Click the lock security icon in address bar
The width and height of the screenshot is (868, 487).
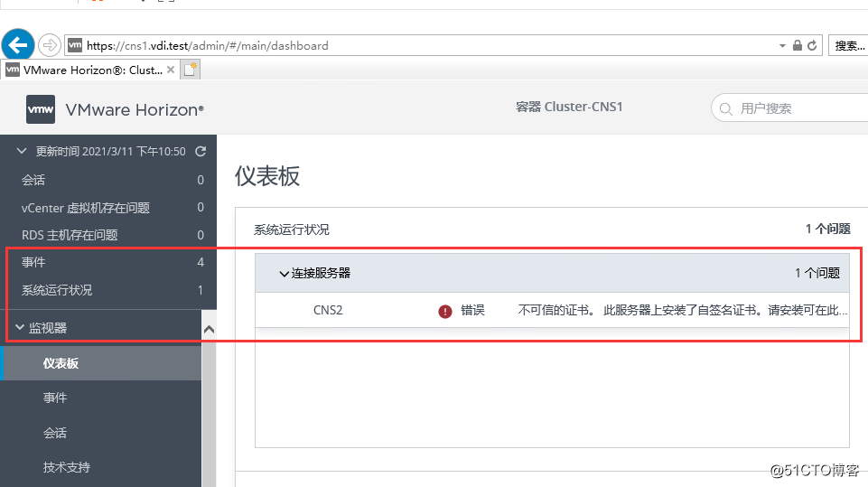tap(798, 45)
